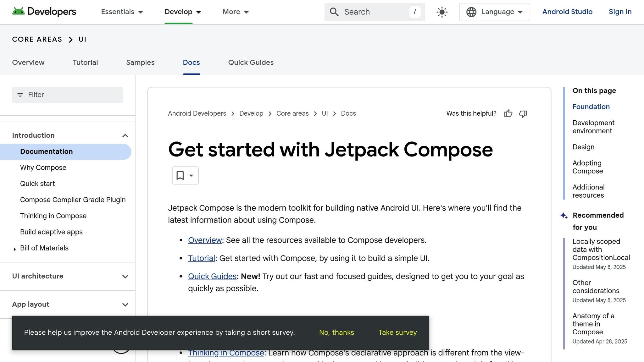Open Thinking in Compose article link
Screen dimensions: 644x362
point(226,353)
